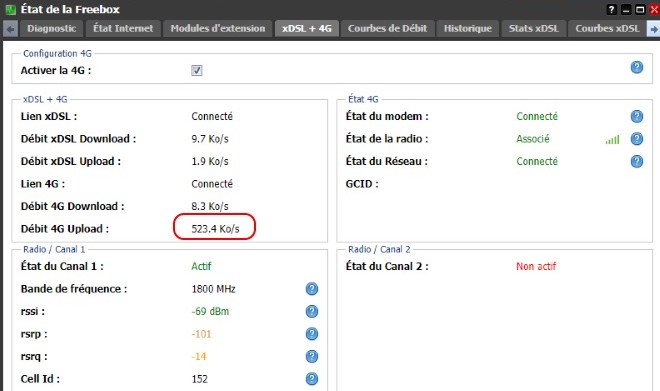Click the État 4G group title
Image resolution: width=660 pixels, height=391 pixels.
click(x=363, y=99)
